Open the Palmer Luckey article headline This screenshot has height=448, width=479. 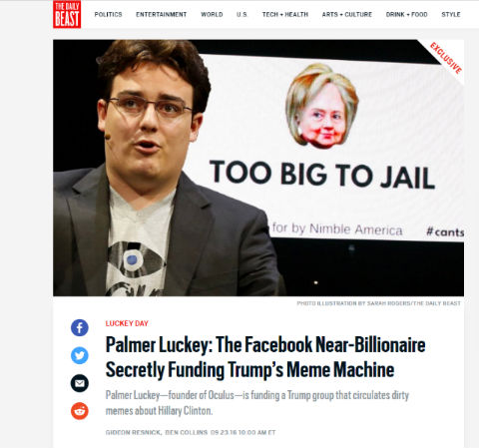tap(265, 357)
